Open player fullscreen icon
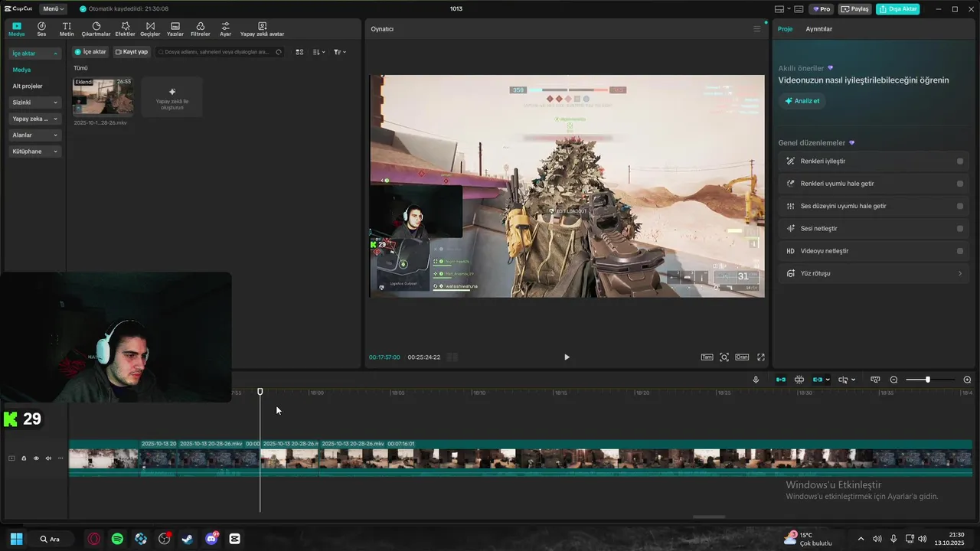This screenshot has width=980, height=551. pos(761,357)
